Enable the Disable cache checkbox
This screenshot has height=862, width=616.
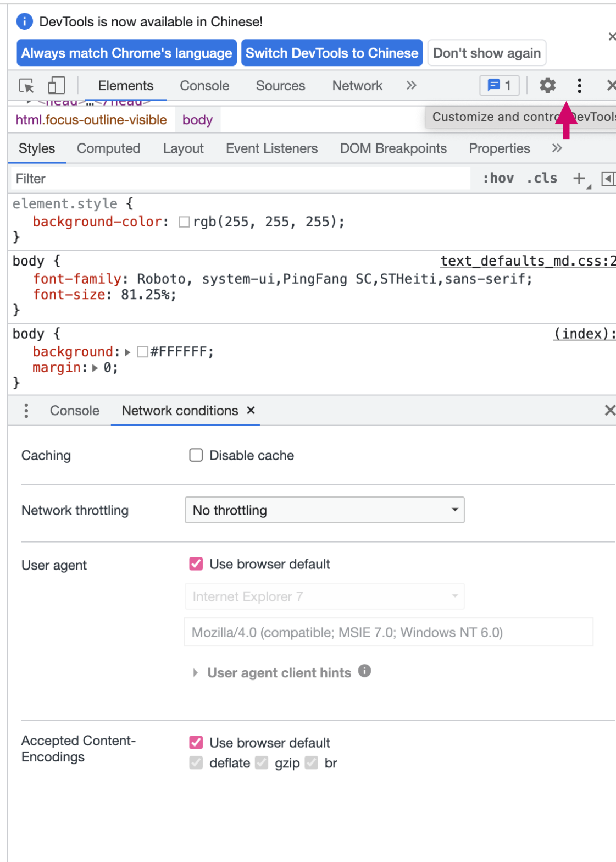[196, 455]
